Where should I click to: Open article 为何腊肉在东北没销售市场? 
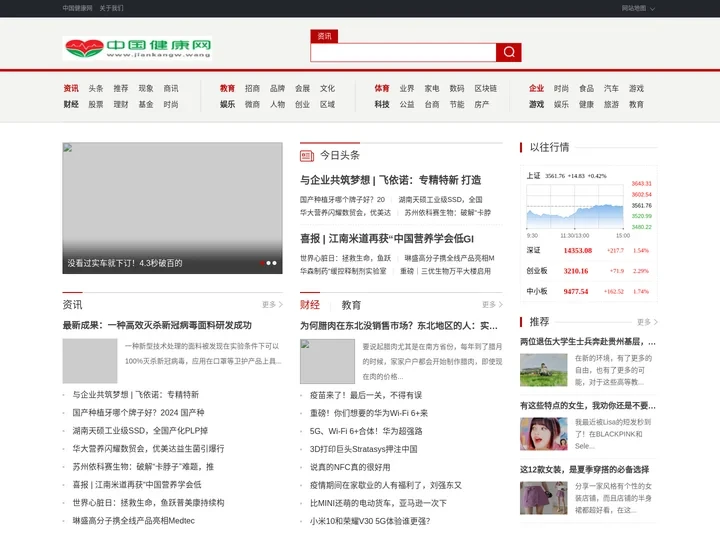399,326
